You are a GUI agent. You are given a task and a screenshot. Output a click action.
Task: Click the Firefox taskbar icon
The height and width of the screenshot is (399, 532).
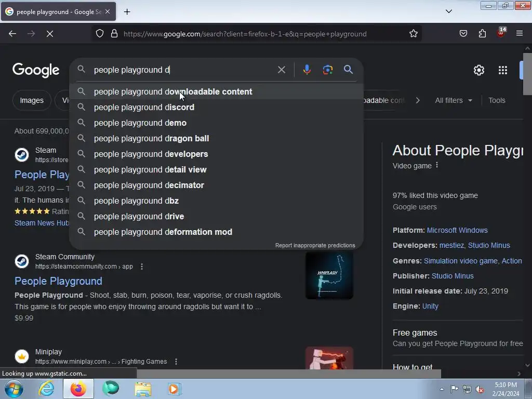78,389
